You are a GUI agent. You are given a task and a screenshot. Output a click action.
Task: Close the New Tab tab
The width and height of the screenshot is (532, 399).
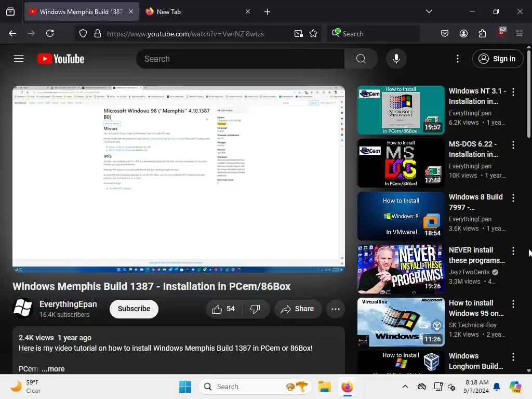(x=248, y=11)
